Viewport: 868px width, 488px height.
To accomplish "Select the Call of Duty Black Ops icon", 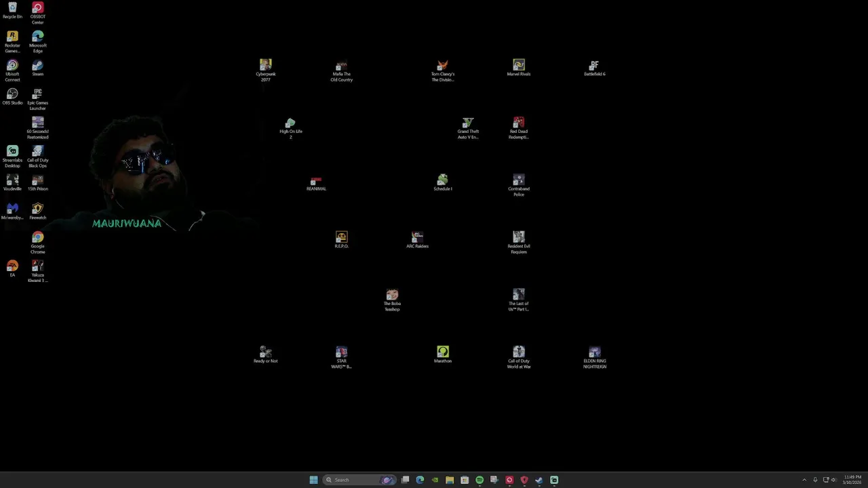I will click(x=38, y=157).
